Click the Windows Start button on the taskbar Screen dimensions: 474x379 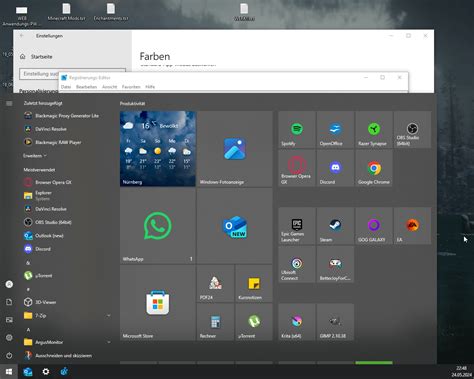[x=9, y=371]
